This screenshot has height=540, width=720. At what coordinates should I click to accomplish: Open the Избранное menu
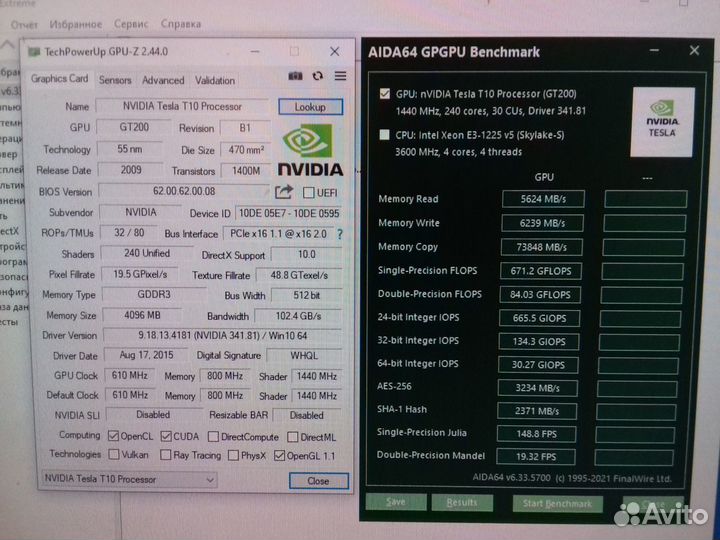[76, 24]
